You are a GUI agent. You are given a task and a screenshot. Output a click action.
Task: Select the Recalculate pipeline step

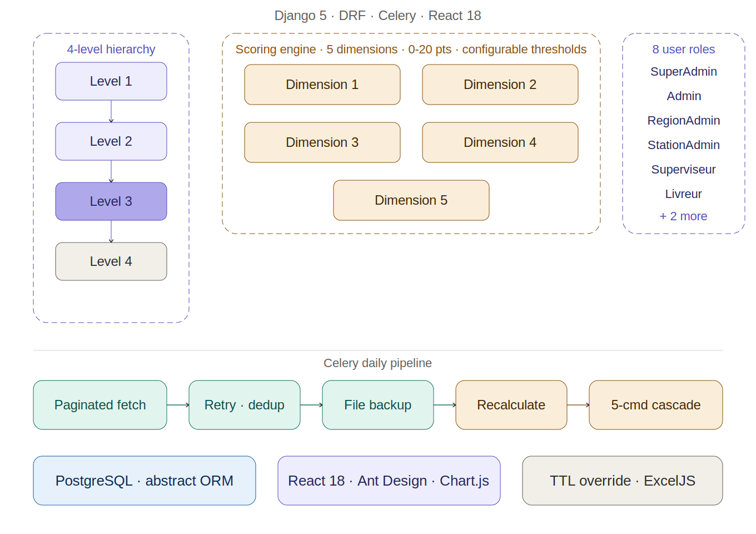coord(511,405)
